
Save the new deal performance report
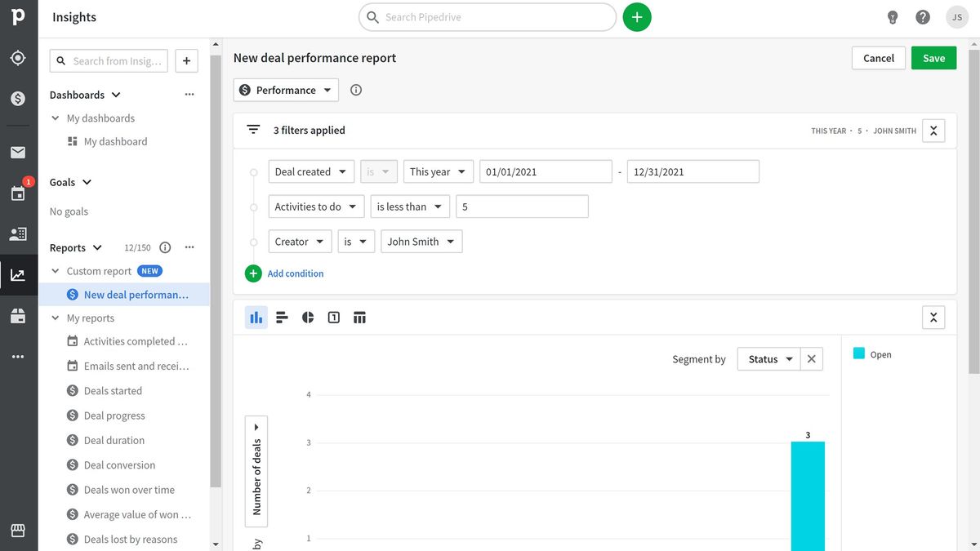[933, 57]
